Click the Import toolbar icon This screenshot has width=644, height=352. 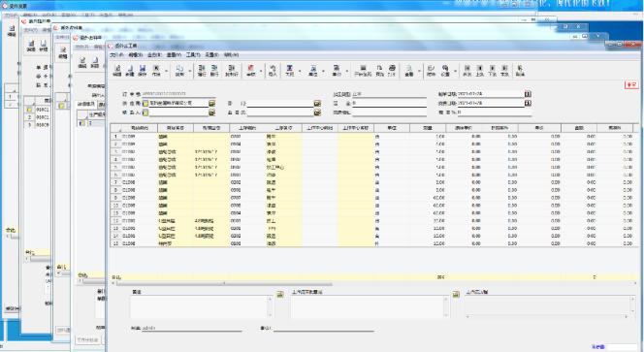pyautogui.click(x=273, y=70)
